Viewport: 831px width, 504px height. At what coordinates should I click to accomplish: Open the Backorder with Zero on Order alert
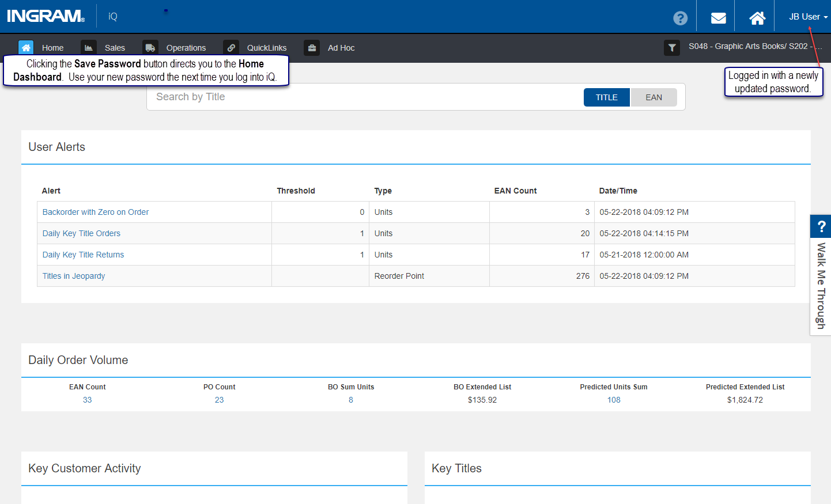pos(95,212)
